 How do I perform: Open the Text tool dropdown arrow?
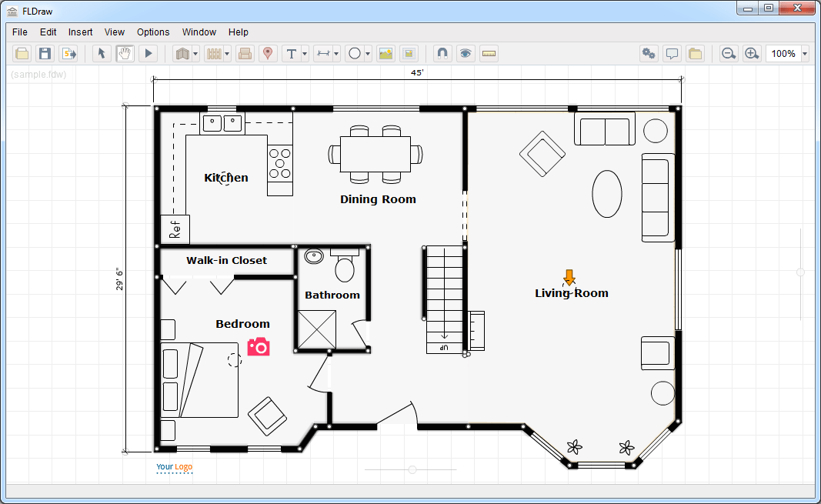coord(305,53)
